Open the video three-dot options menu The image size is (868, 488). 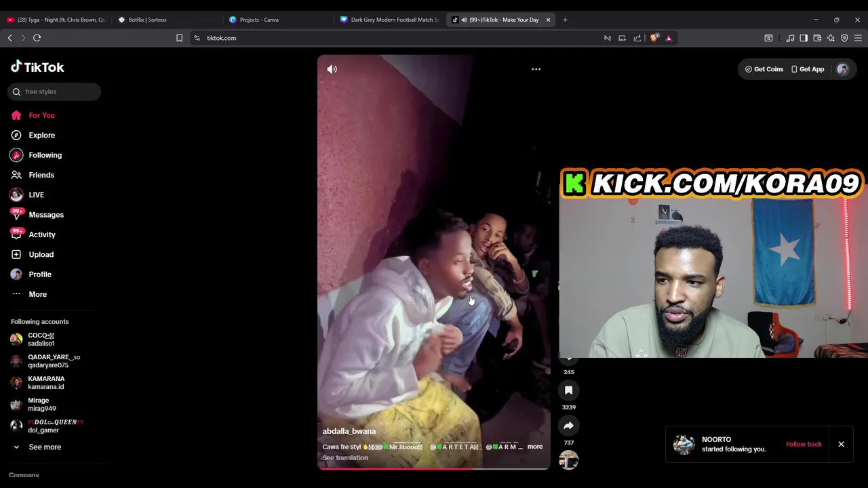coord(536,69)
